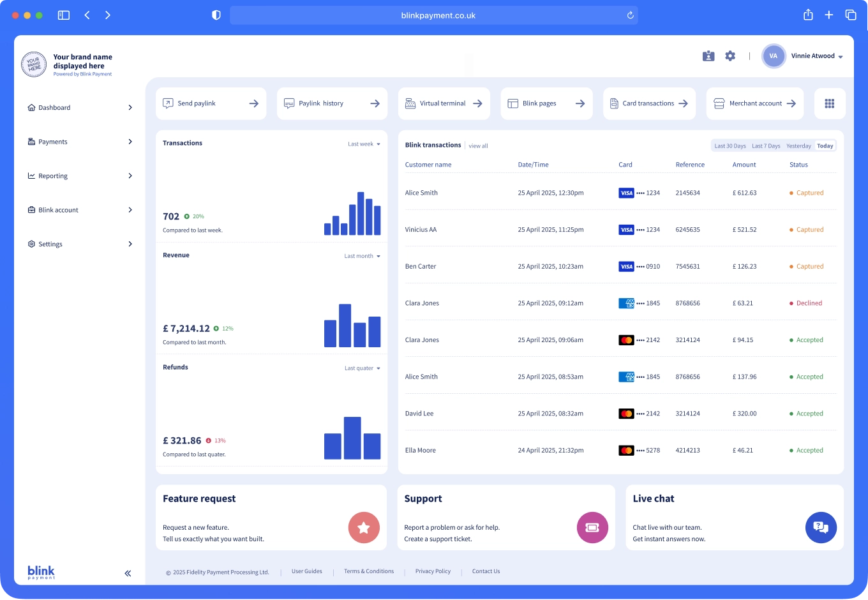
Task: Click customer name Vinicius AA
Action: [421, 230]
